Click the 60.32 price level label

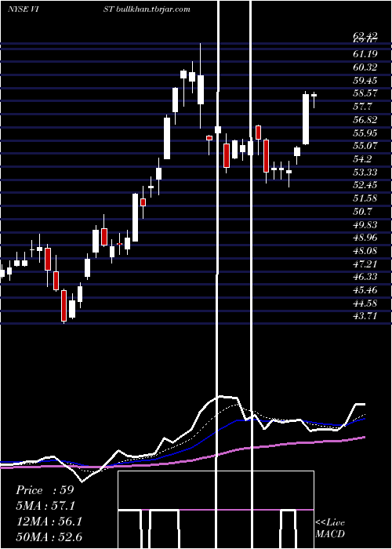click(x=365, y=67)
